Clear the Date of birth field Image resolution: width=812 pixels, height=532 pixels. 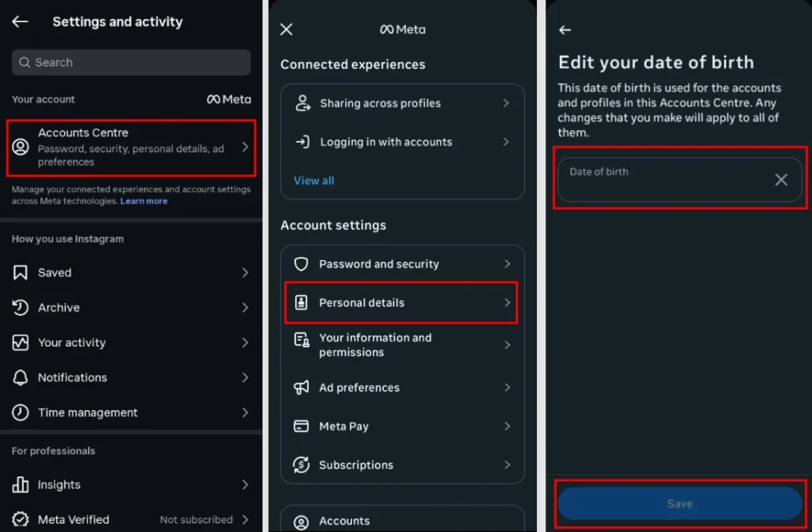point(781,180)
